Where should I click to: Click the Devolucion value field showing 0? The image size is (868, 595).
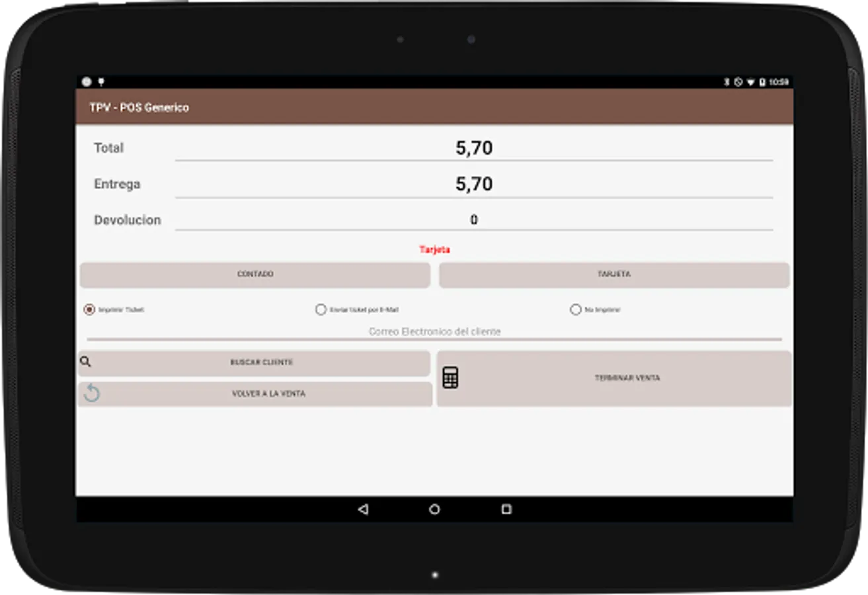(x=474, y=219)
